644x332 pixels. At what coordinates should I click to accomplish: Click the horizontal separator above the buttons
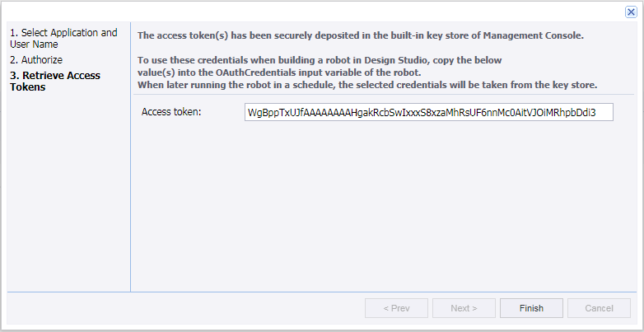[x=321, y=291]
